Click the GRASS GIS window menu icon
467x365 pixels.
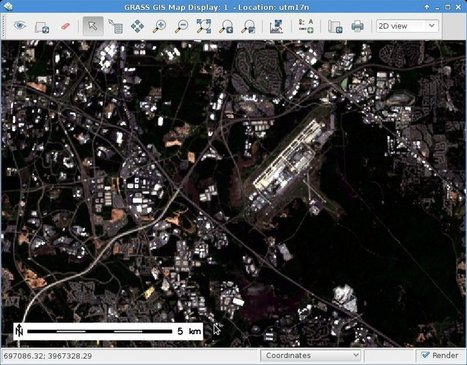[x=7, y=6]
